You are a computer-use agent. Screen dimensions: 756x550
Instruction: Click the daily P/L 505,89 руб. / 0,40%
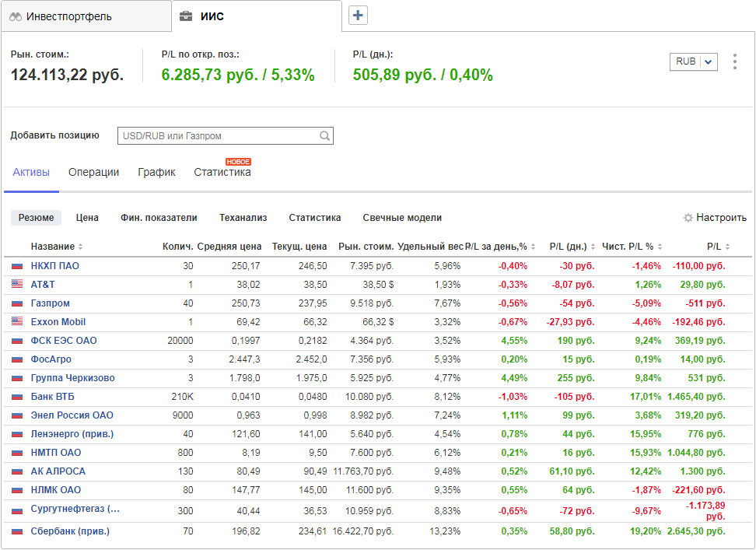[x=423, y=75]
